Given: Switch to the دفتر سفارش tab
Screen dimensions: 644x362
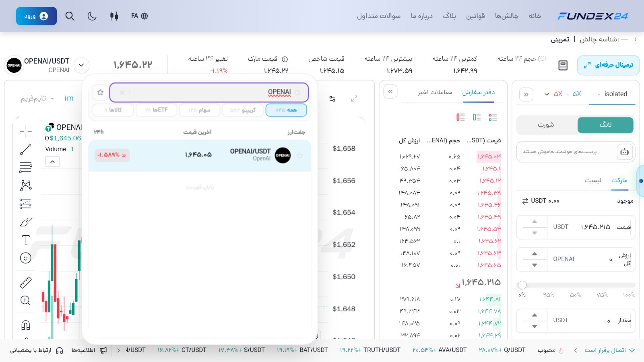Looking at the screenshot, I should pos(478,93).
